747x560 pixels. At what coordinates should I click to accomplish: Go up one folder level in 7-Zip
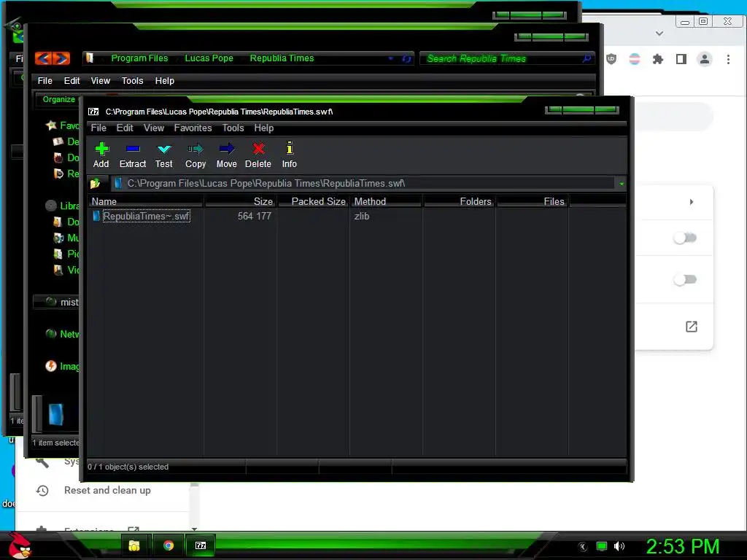pos(96,183)
